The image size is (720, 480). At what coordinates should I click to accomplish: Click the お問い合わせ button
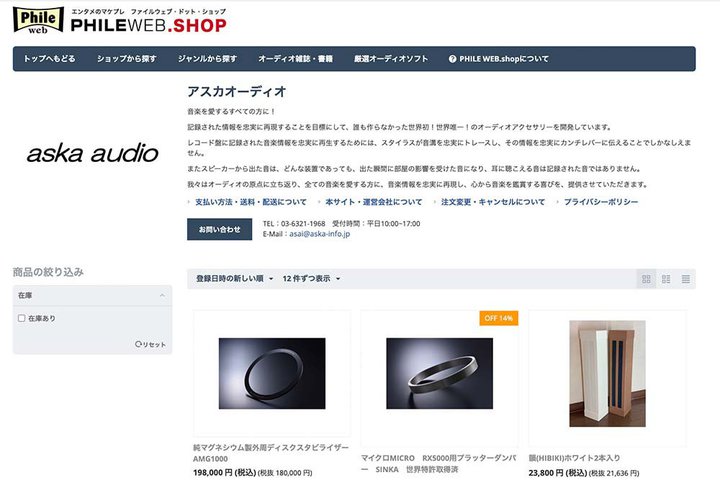219,229
